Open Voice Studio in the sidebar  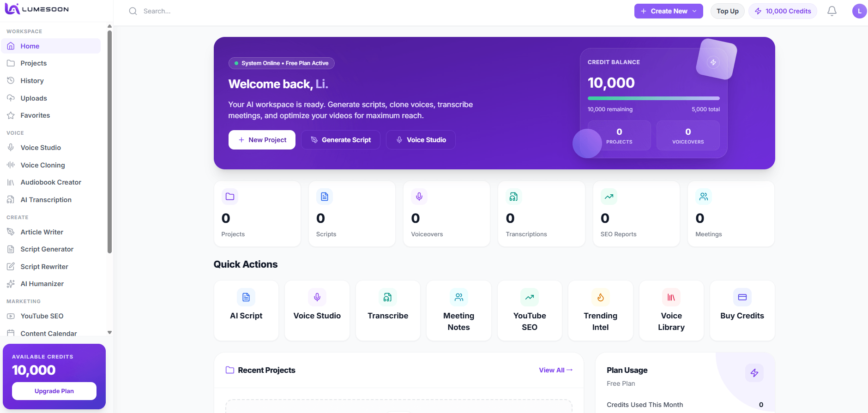click(51, 148)
